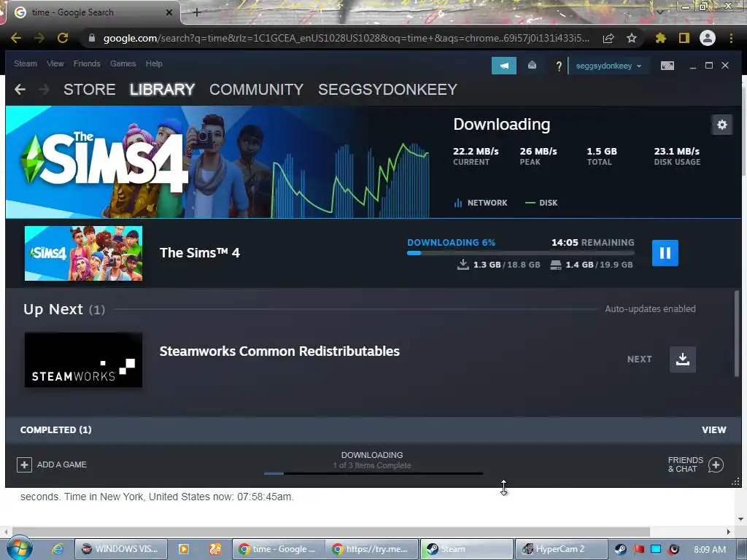The image size is (747, 560).
Task: Click the Chrome address bar URL
Action: point(347,38)
